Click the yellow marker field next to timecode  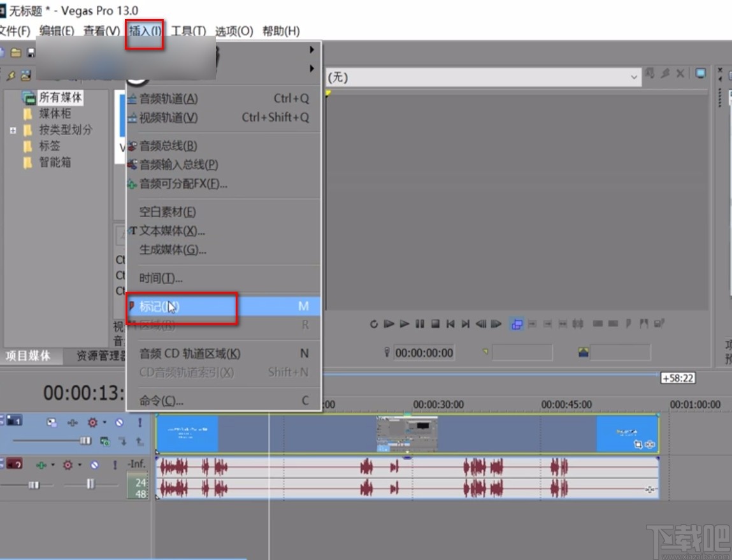tap(522, 353)
